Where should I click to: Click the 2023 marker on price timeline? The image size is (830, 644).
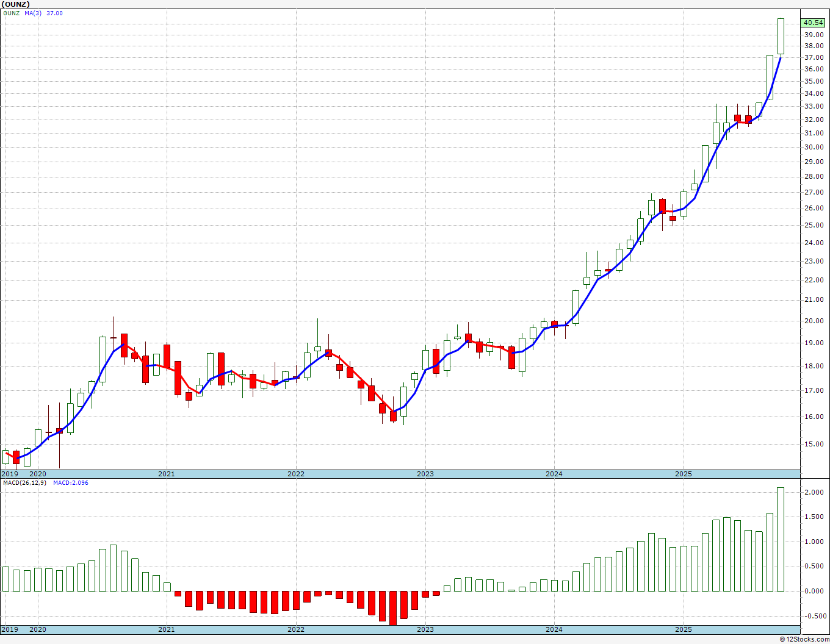coord(425,474)
